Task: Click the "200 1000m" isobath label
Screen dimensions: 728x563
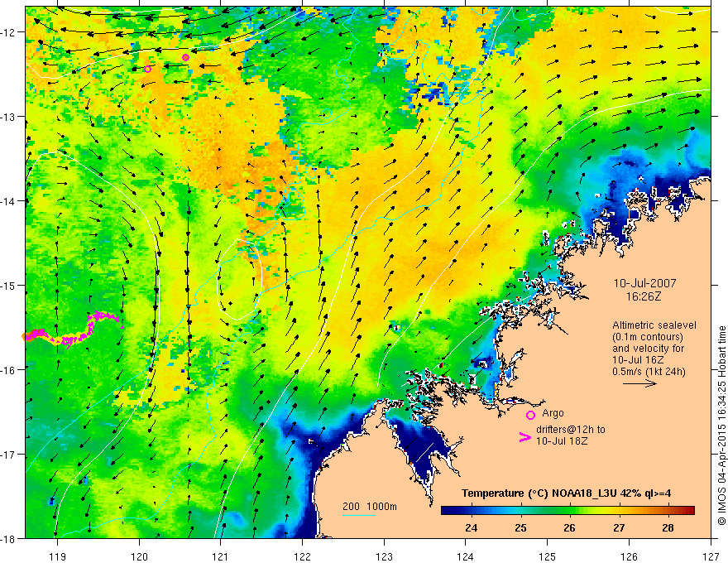Action: click(x=370, y=507)
